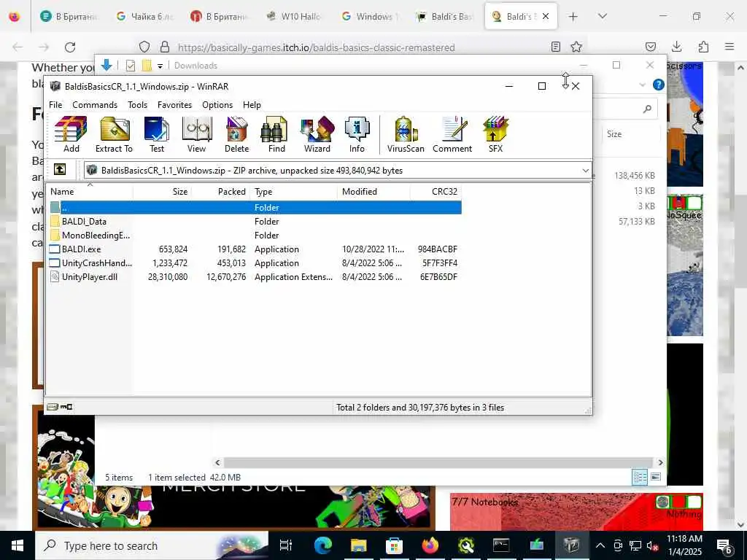Open Firefox application menu
Screen dimensions: 747x560
(x=729, y=47)
